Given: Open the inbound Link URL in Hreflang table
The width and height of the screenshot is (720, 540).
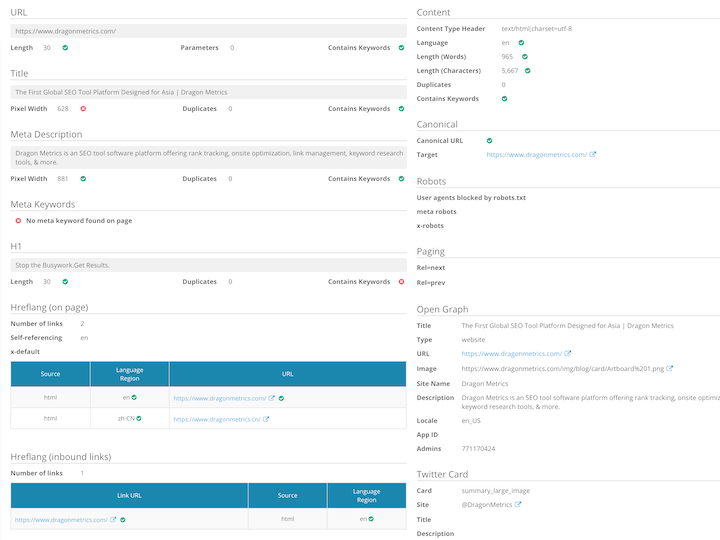Looking at the screenshot, I should click(60, 520).
